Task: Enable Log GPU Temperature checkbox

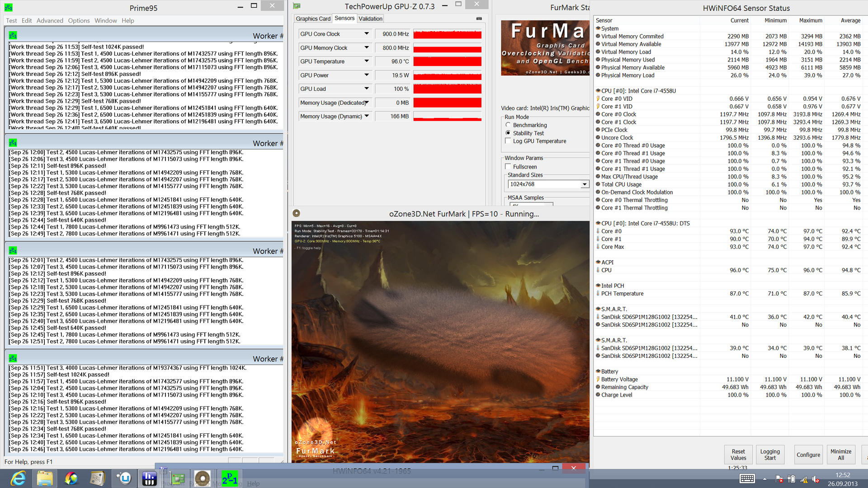Action: [x=508, y=141]
